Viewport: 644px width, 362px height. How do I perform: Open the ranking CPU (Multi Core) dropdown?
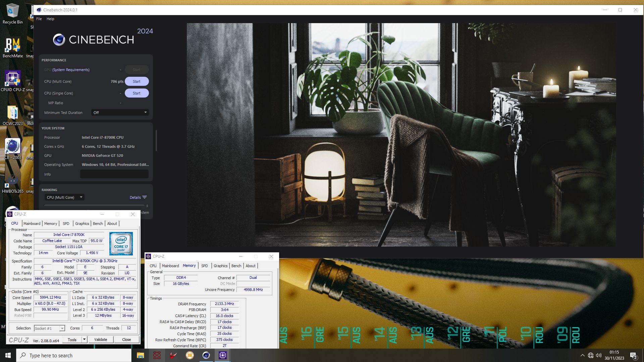point(64,197)
